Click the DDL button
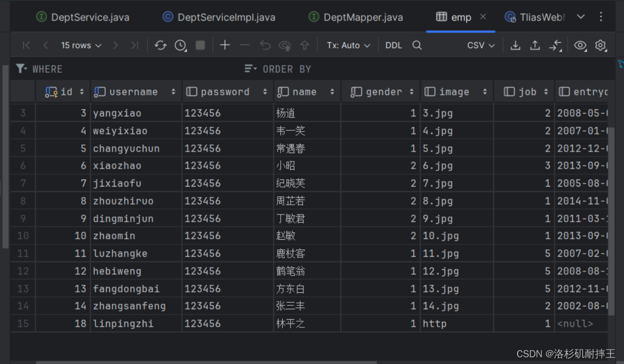The height and width of the screenshot is (364, 624). [394, 45]
